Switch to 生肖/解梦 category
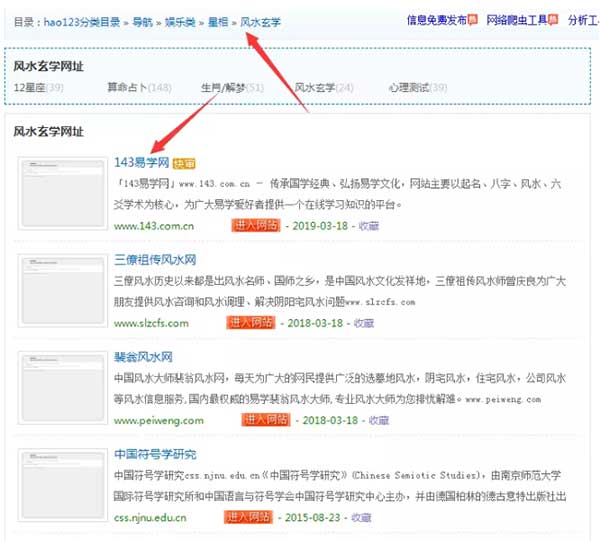The width and height of the screenshot is (600, 541). [x=221, y=87]
